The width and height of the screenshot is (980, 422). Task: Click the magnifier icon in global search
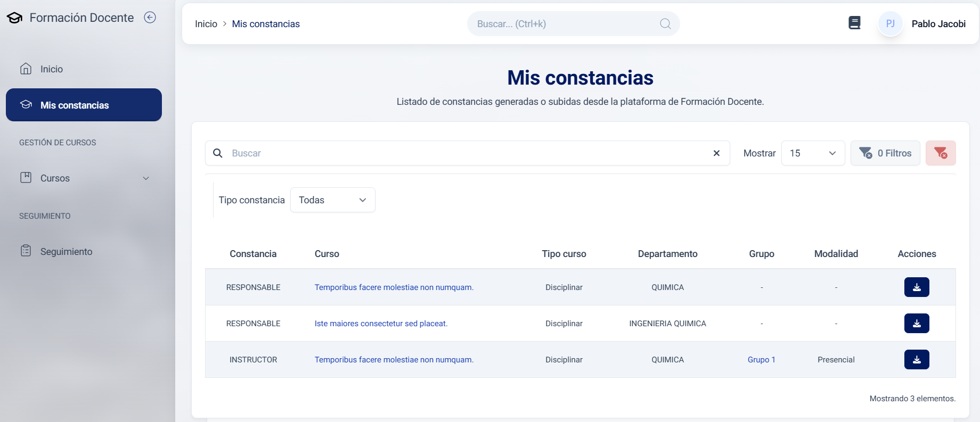click(x=665, y=24)
